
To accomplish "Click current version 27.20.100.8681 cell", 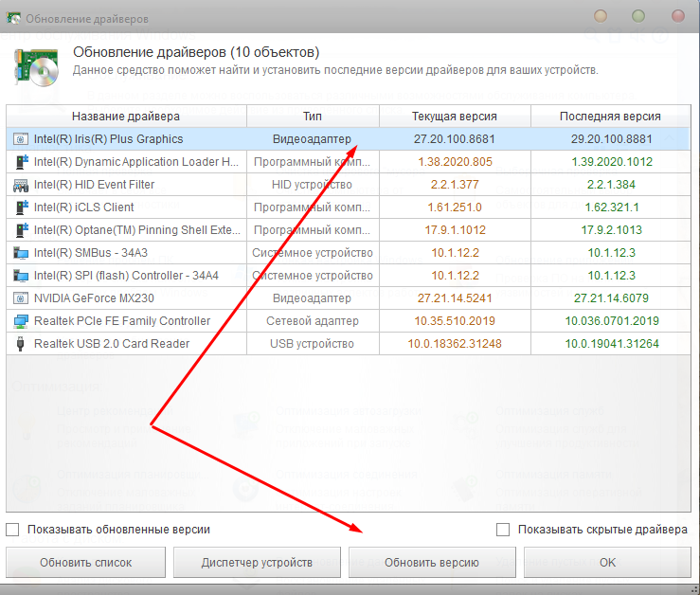I will (x=455, y=139).
